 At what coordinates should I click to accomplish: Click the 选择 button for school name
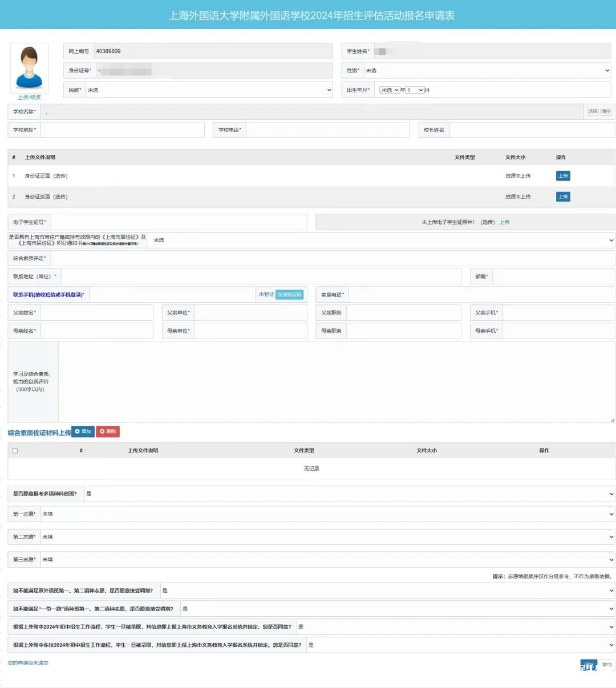pyautogui.click(x=593, y=112)
